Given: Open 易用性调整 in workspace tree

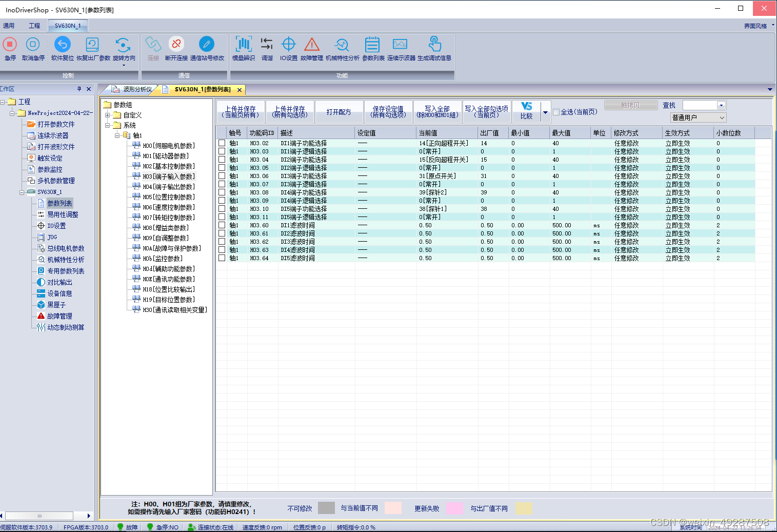Looking at the screenshot, I should click(x=63, y=214).
